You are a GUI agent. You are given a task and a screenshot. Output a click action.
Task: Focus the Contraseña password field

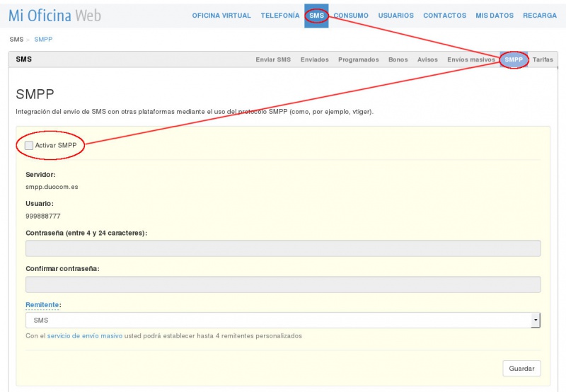click(x=283, y=248)
